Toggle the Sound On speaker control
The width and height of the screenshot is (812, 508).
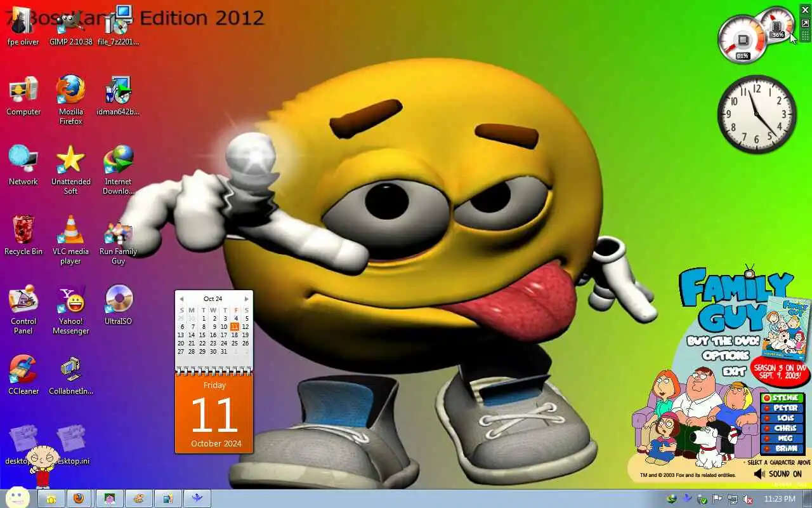coord(778,474)
